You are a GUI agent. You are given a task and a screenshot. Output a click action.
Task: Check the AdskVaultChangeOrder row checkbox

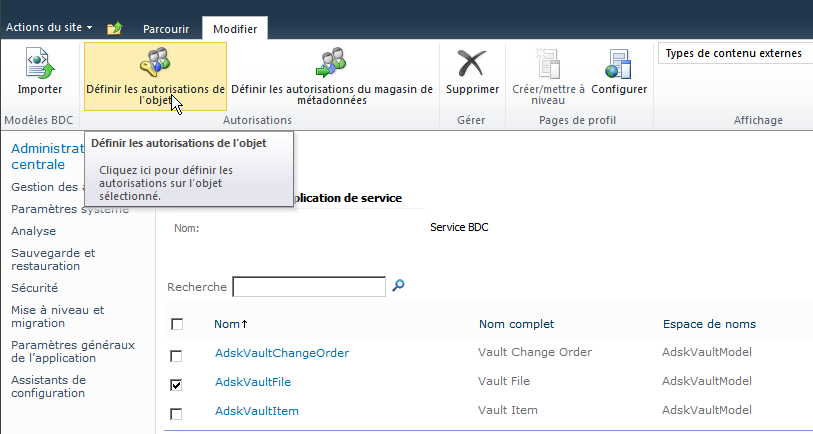[x=177, y=355]
